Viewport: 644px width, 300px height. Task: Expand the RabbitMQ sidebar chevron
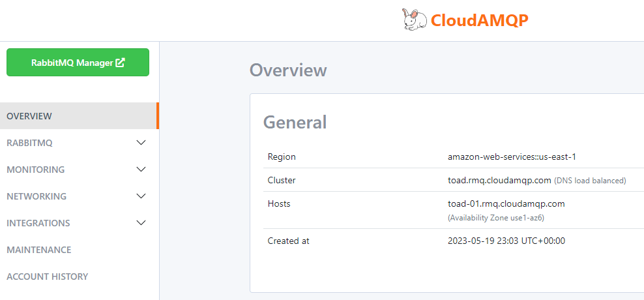click(x=141, y=143)
